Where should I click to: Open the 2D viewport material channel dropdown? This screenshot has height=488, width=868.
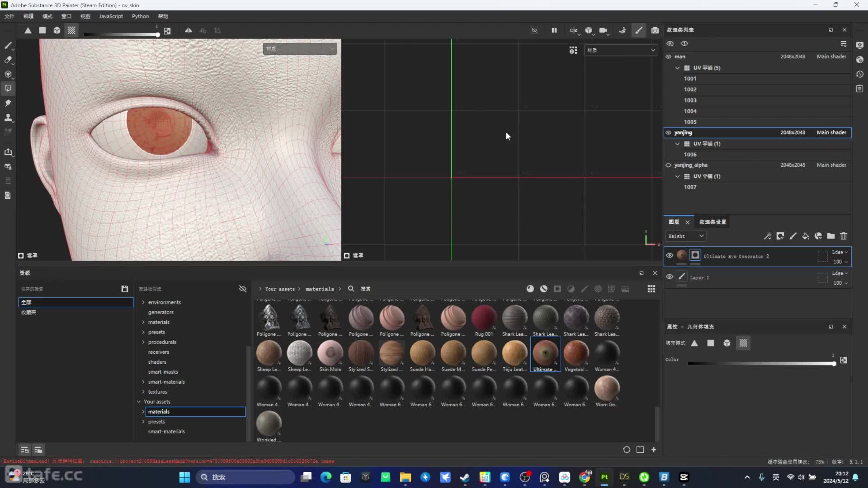[x=621, y=50]
